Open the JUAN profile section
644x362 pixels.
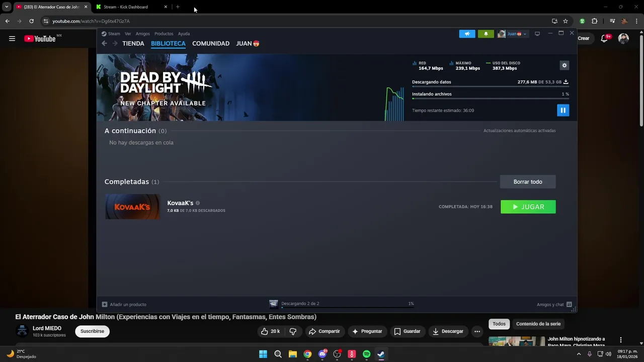click(x=248, y=44)
